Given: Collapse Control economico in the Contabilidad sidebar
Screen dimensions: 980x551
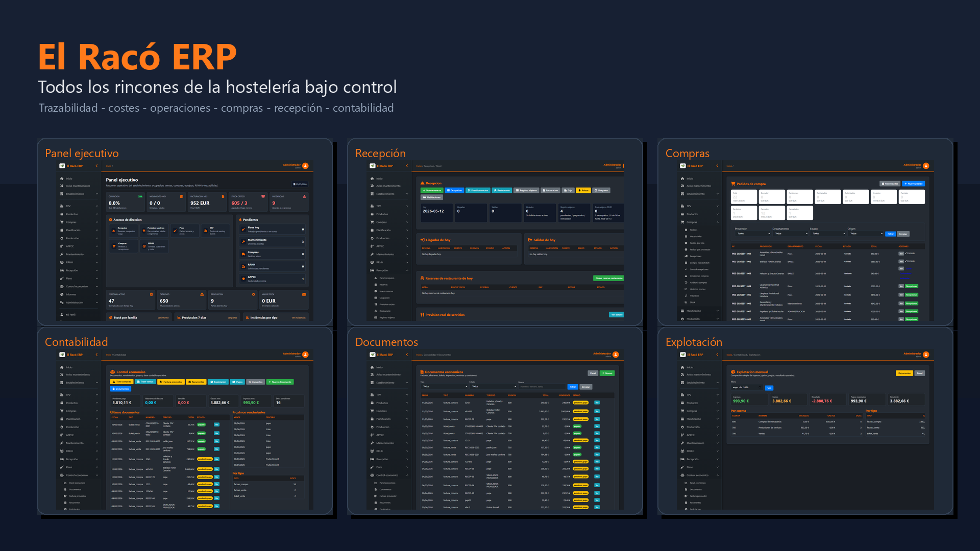Looking at the screenshot, I should coord(79,475).
